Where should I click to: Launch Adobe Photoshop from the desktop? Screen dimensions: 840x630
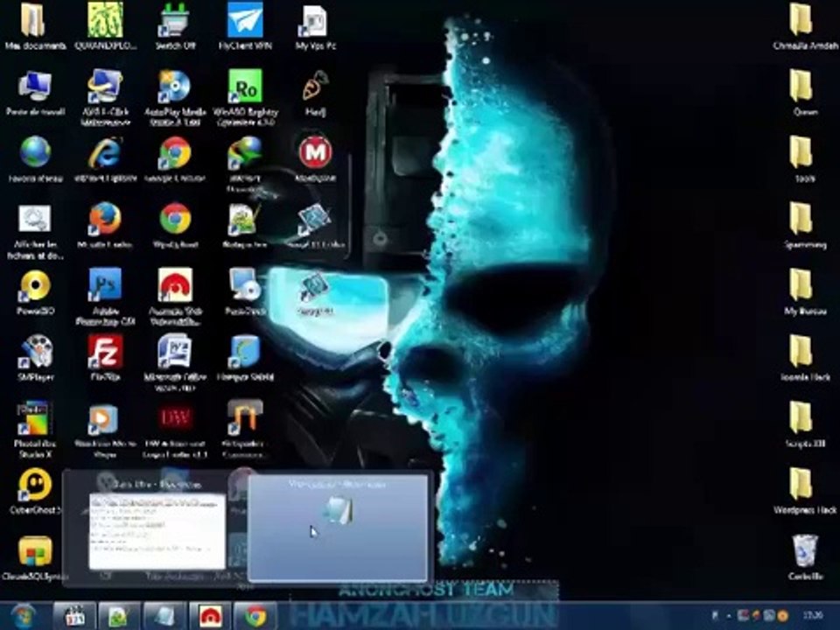click(105, 285)
